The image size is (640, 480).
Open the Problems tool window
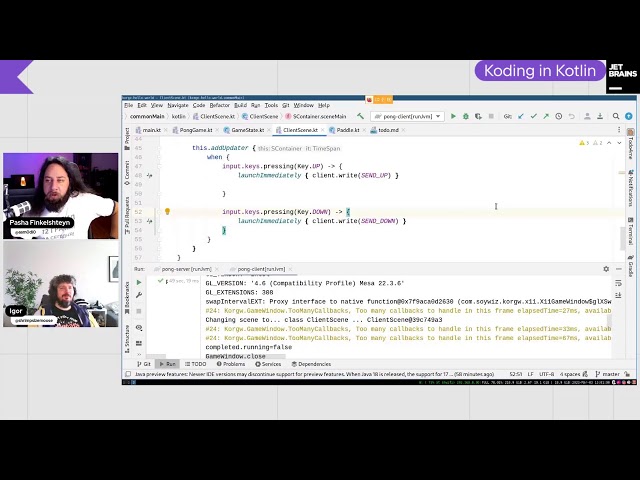(231, 364)
